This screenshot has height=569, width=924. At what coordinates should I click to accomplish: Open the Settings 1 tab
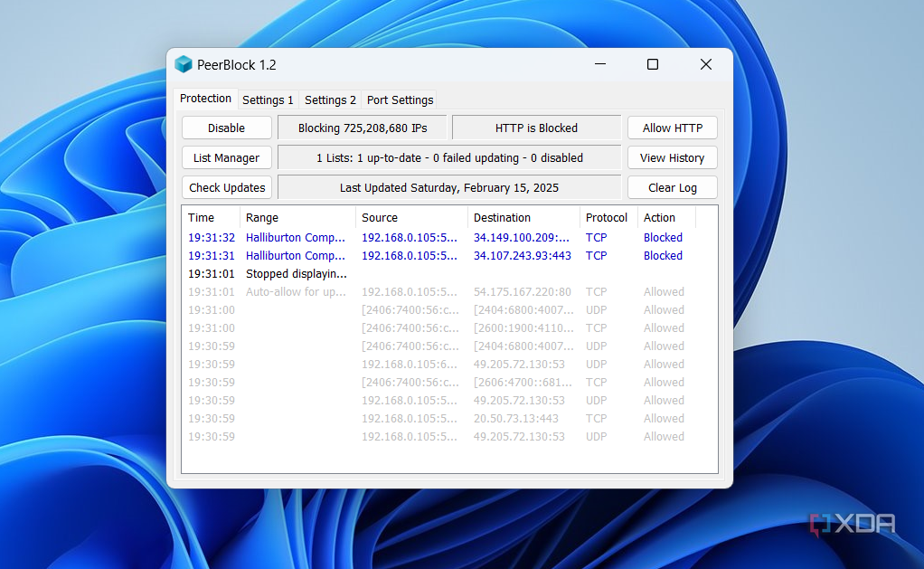(x=268, y=100)
